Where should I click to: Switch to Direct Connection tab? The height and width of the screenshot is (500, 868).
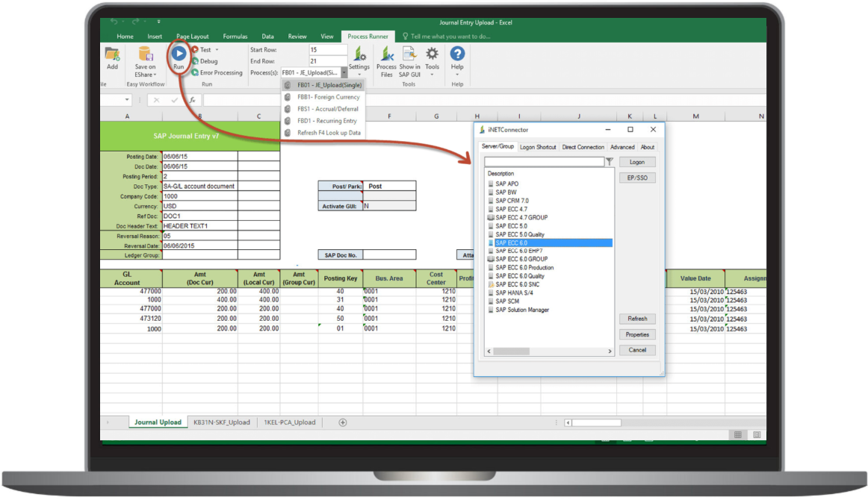[x=583, y=147]
